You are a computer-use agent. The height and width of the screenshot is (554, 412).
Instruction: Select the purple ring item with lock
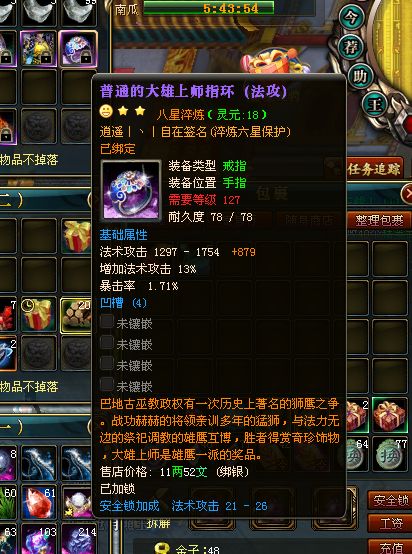[x=78, y=48]
